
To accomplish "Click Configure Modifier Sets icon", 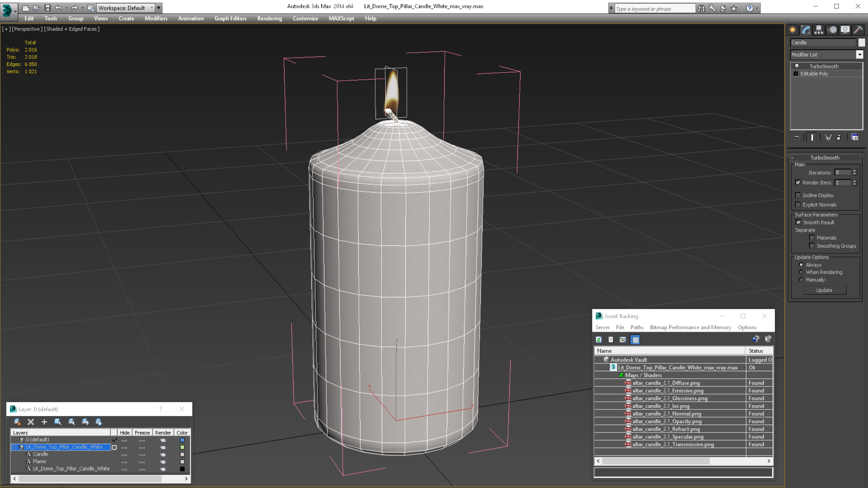I will pyautogui.click(x=855, y=137).
